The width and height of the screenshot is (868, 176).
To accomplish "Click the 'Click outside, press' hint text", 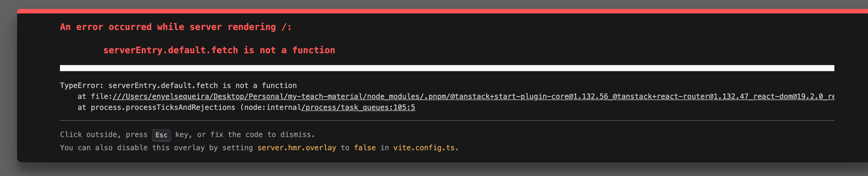I will pyautogui.click(x=103, y=135).
